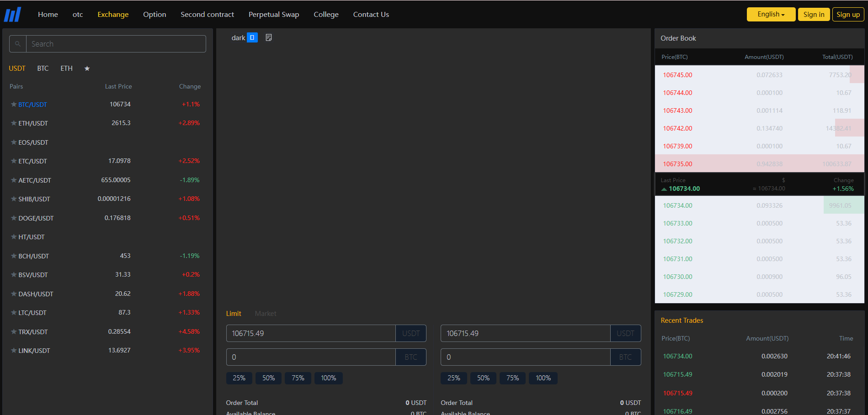Switch to the BTC market tab

43,68
